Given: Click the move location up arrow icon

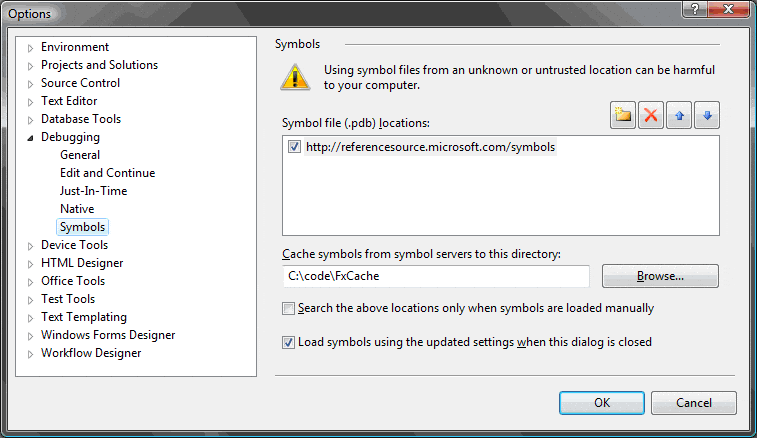Looking at the screenshot, I should 679,115.
